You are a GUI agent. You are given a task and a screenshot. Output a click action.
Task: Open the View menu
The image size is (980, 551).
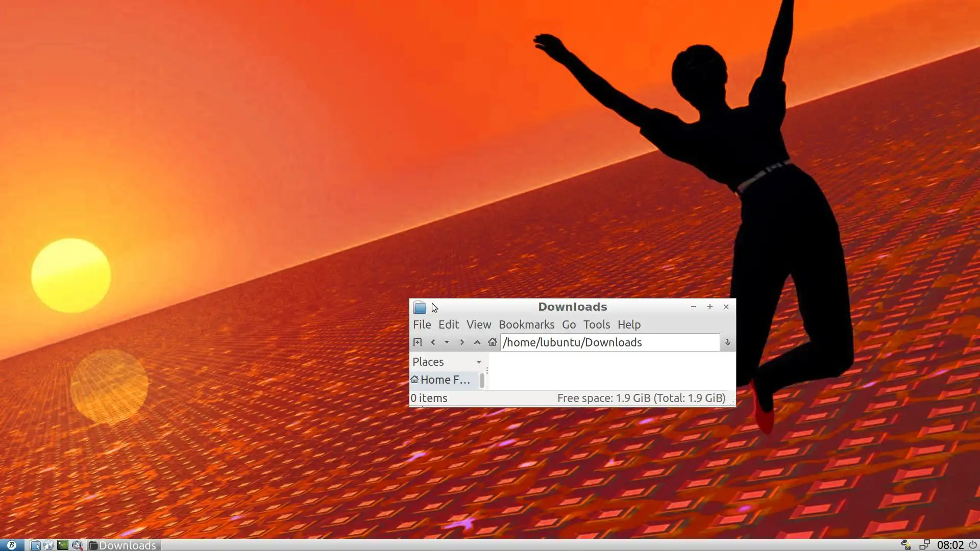click(x=478, y=324)
